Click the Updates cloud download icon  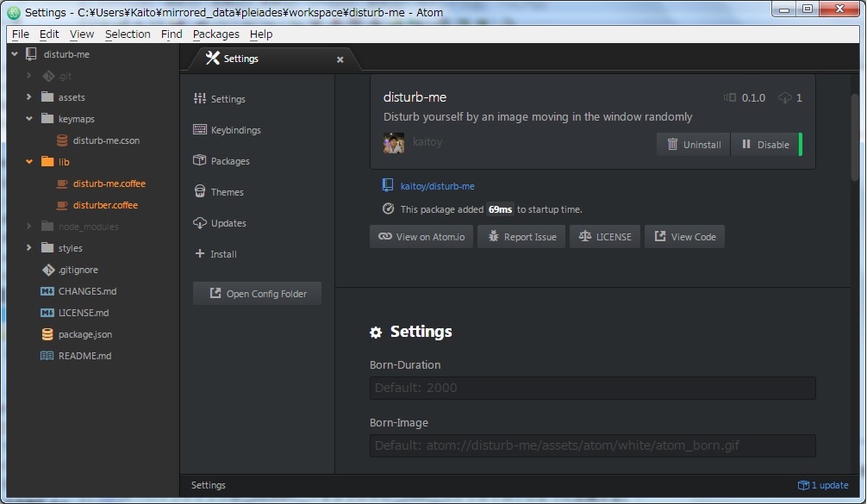(200, 223)
